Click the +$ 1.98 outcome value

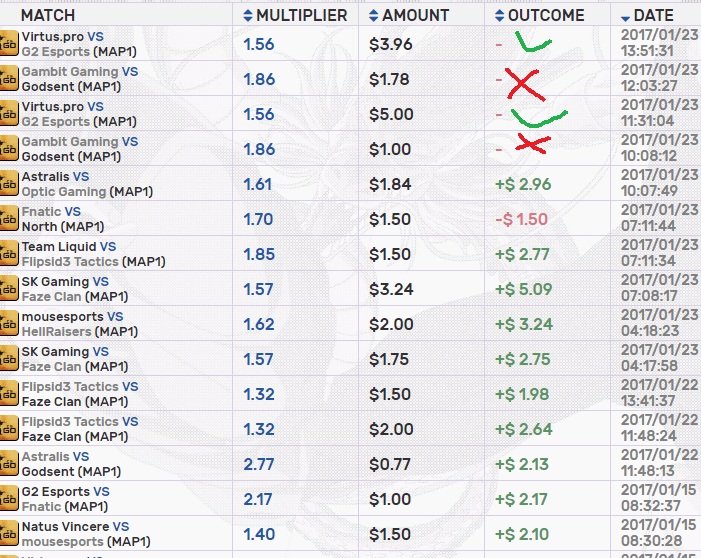[x=522, y=394]
